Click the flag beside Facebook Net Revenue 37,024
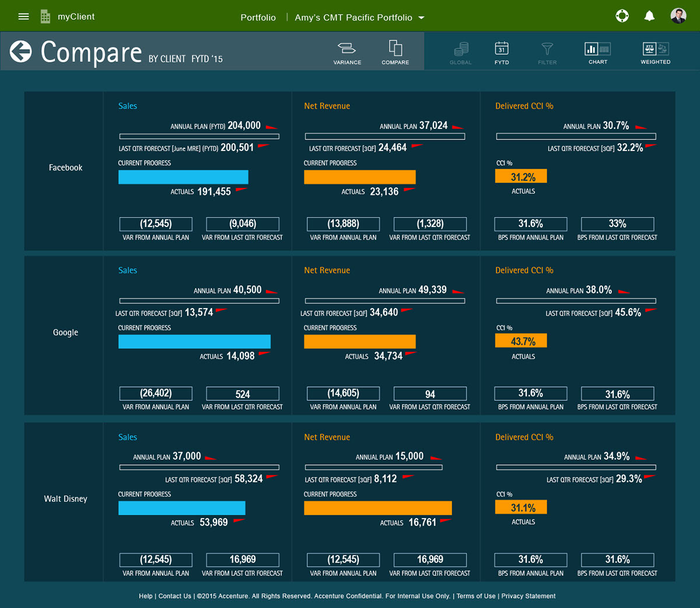 [458, 127]
